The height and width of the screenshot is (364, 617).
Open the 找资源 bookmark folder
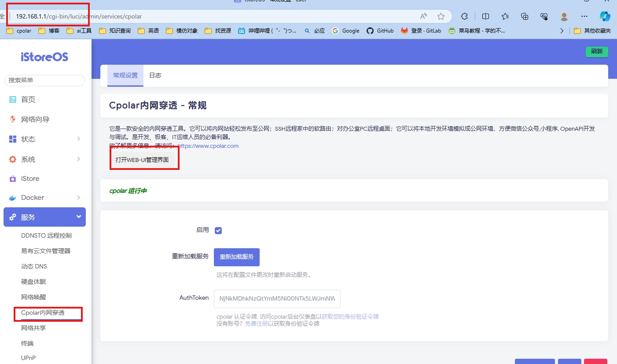tap(218, 31)
